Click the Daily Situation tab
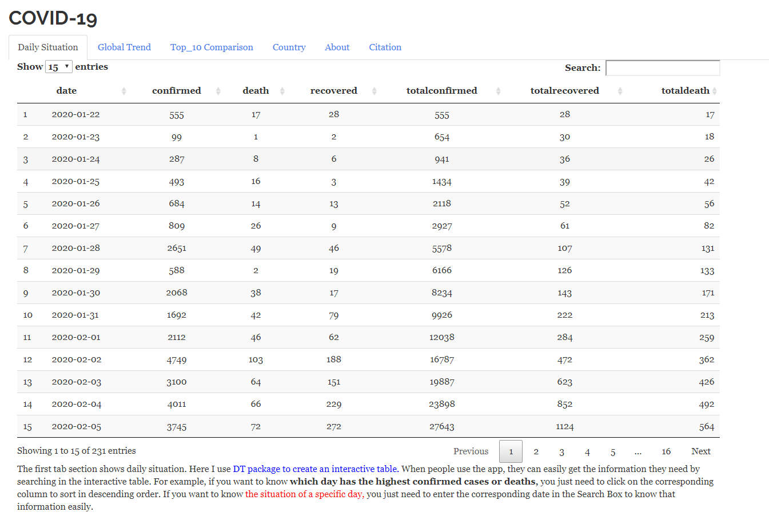 pyautogui.click(x=48, y=47)
